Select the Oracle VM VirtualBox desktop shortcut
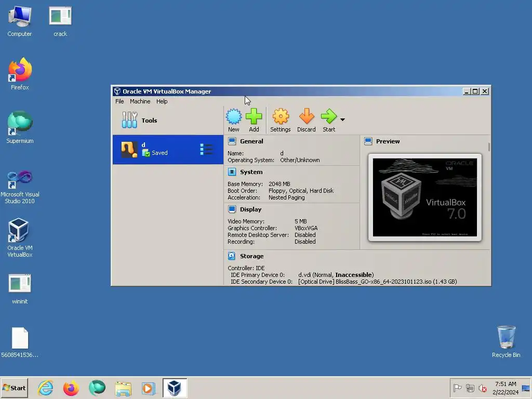 pyautogui.click(x=20, y=238)
